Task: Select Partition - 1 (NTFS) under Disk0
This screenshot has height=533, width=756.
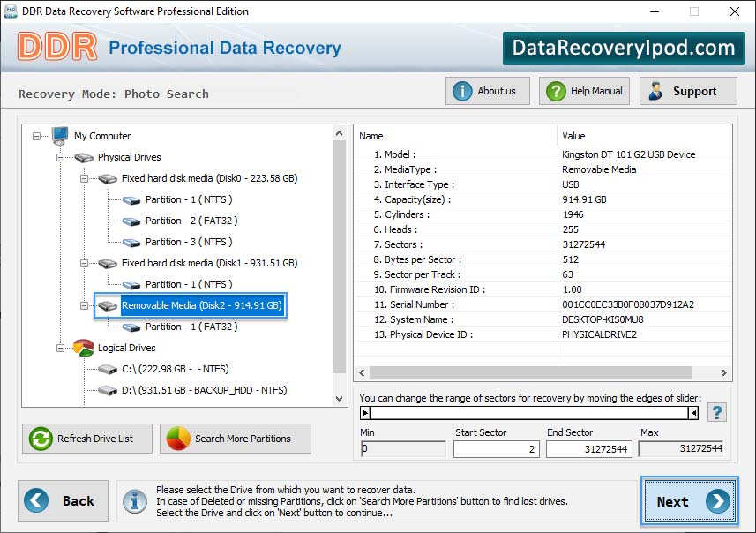Action: (x=189, y=199)
